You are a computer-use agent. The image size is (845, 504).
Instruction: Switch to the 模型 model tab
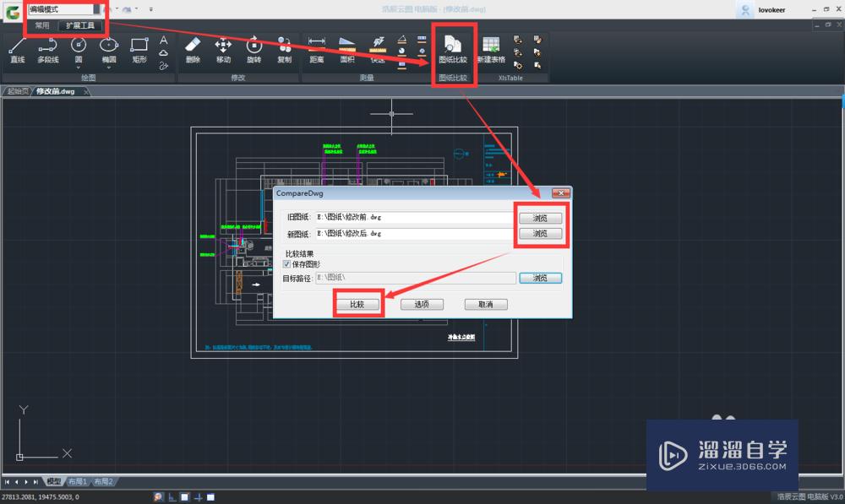pyautogui.click(x=54, y=481)
